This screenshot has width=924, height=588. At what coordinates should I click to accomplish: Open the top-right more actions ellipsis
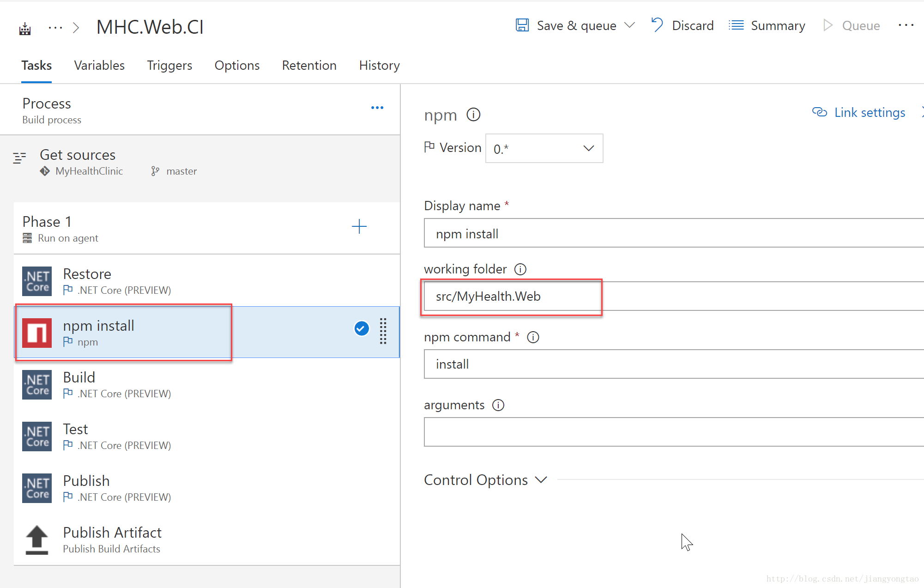[906, 25]
